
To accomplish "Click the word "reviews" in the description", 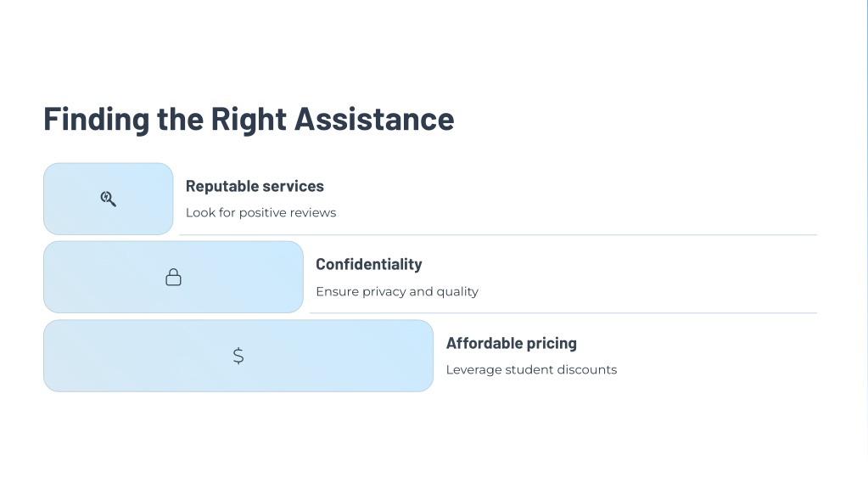I will pos(314,212).
